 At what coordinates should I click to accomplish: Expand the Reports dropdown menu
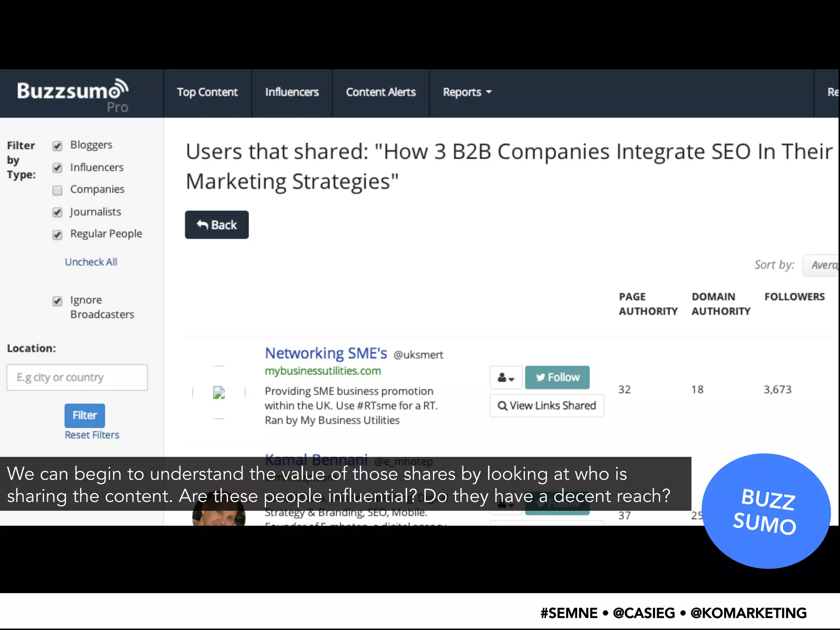pyautogui.click(x=467, y=92)
